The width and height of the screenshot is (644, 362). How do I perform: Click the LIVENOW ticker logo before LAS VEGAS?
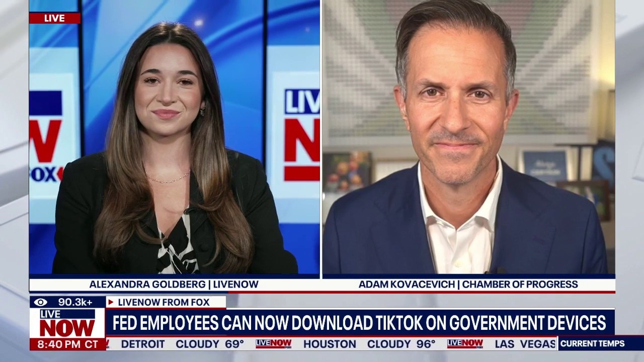tap(465, 344)
